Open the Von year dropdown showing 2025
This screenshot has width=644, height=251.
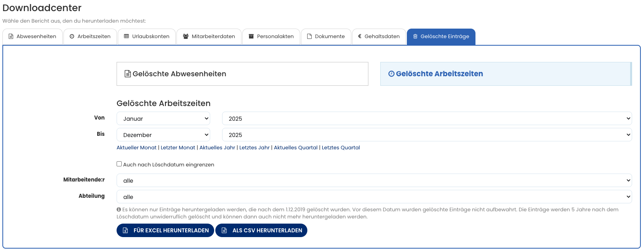[427, 119]
